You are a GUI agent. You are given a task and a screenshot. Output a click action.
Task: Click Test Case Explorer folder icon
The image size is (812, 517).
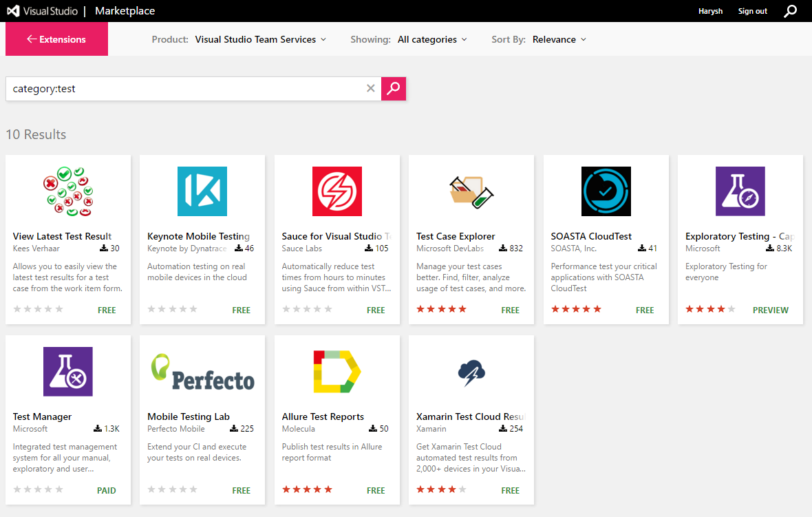471,191
